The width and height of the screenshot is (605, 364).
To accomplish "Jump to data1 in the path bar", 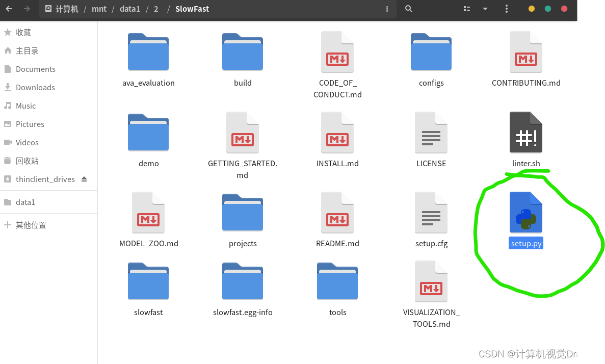I will [x=129, y=9].
